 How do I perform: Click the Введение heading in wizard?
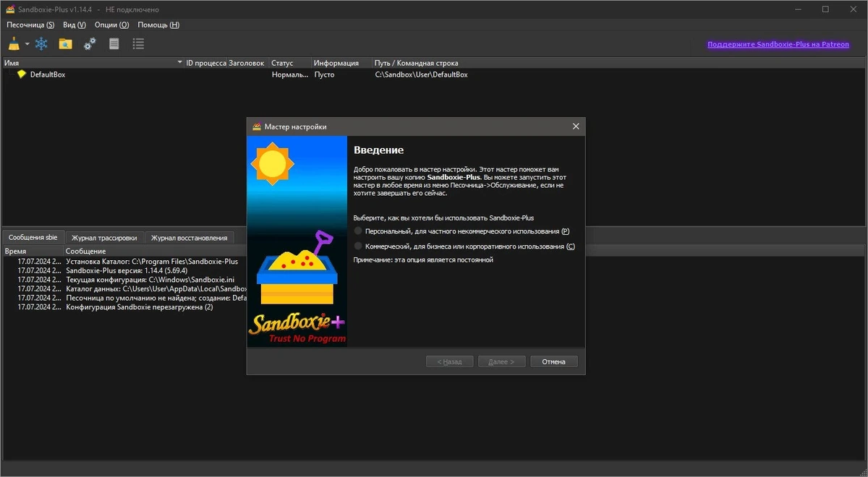(x=378, y=150)
